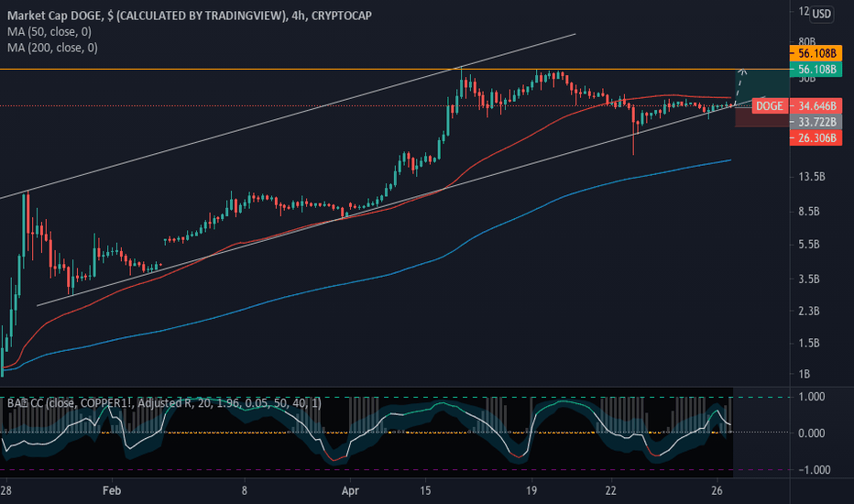Open the USD currency selector
Screen dimensions: 854x504
[x=821, y=14]
